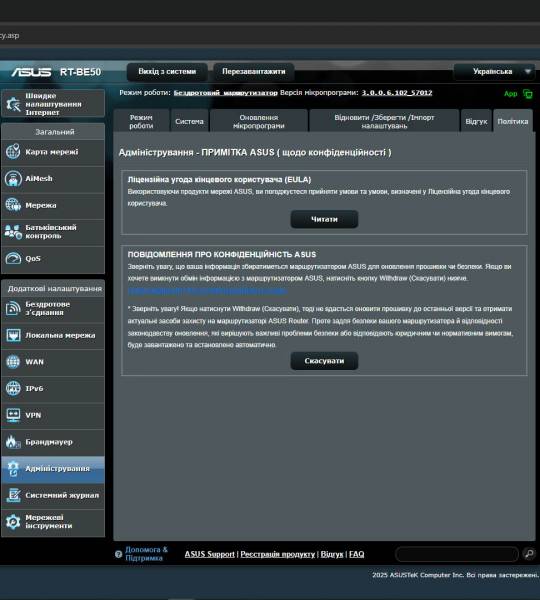540x600 pixels.
Task: Click the help question-mark icon
Action: (x=118, y=554)
